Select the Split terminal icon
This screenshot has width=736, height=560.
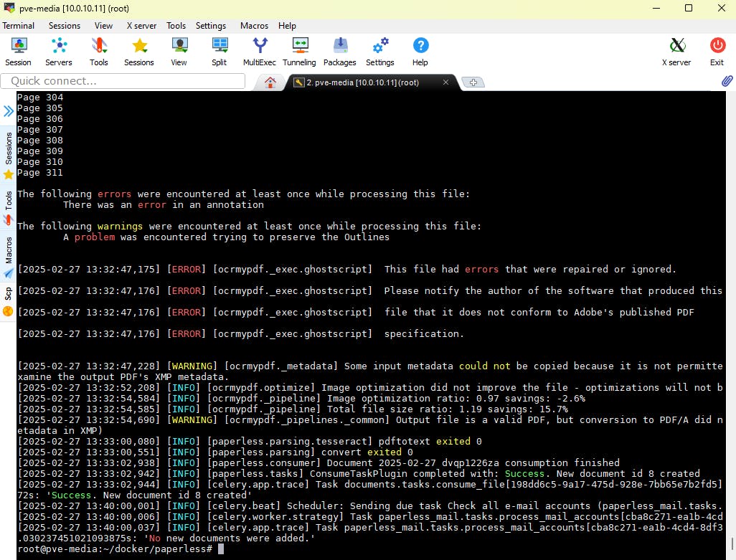220,52
